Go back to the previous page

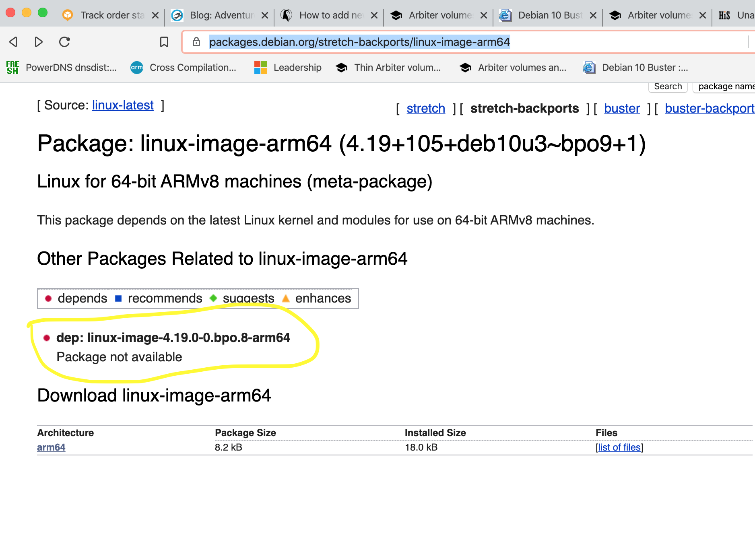tap(13, 42)
